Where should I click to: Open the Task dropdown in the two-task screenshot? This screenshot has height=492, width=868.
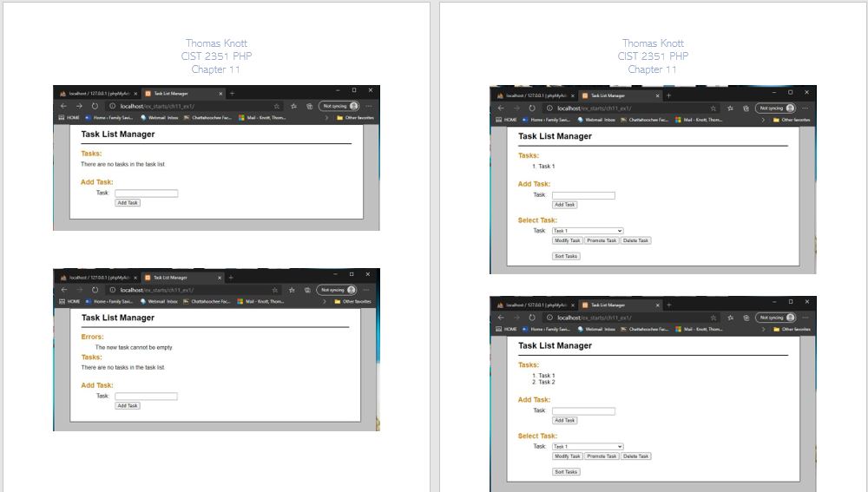(588, 447)
